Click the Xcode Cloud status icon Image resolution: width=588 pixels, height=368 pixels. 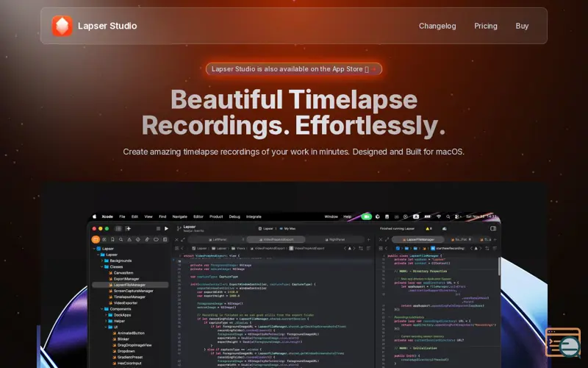coord(445,228)
